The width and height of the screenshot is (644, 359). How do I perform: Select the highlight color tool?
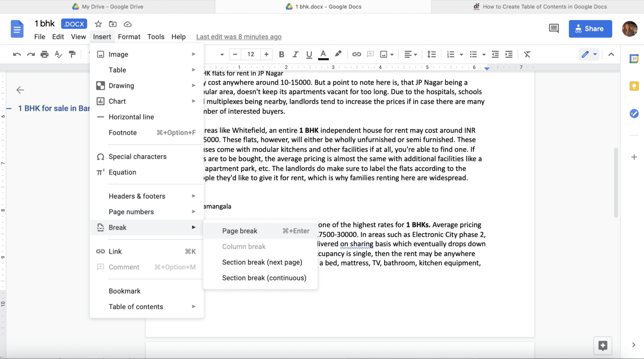coord(338,54)
